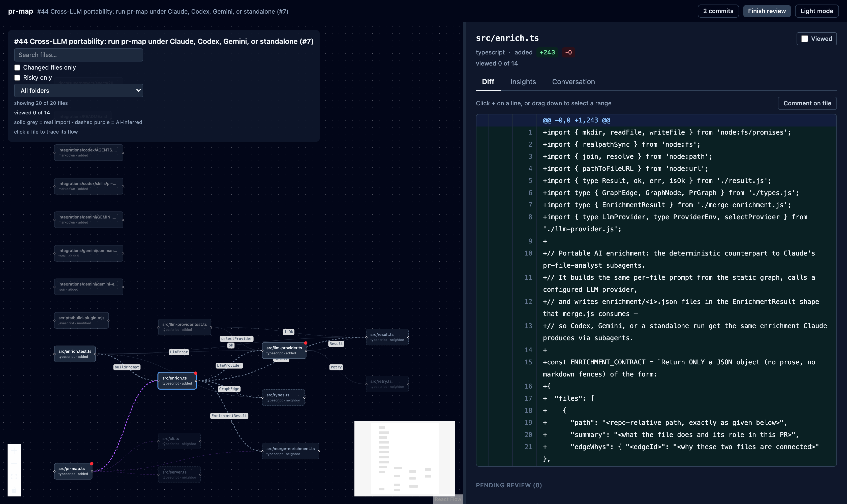Viewport: 847px width, 504px height.
Task: Open the integrations/gemini/GEMINI node
Action: 88,220
